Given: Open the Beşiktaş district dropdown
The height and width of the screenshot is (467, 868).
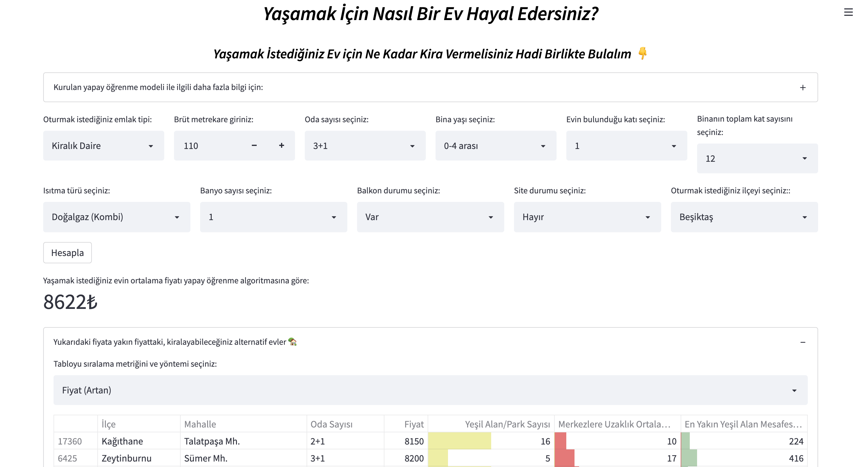Looking at the screenshot, I should (x=744, y=217).
